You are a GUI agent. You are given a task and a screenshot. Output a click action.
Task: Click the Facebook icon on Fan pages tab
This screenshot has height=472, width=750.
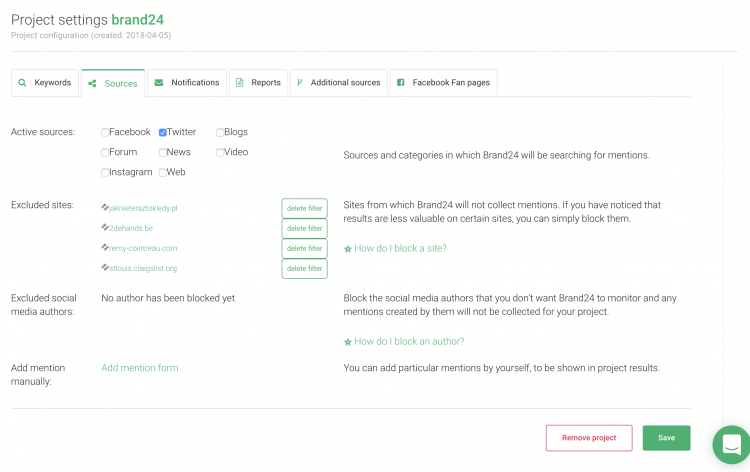tap(400, 83)
